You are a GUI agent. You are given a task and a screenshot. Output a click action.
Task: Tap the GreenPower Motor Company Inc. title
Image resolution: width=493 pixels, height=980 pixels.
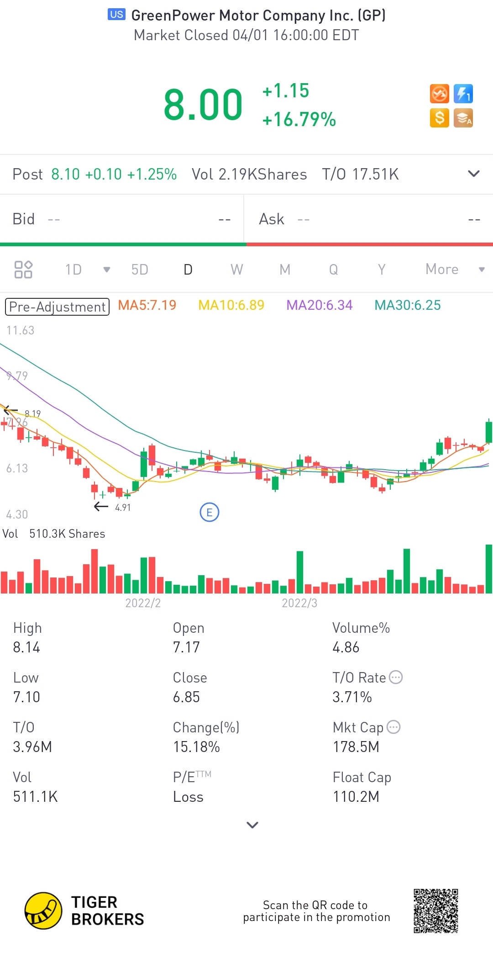click(258, 16)
